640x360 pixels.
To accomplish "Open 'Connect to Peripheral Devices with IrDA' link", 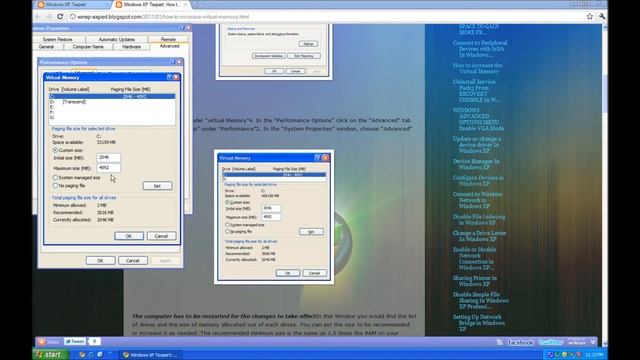I will tap(480, 49).
